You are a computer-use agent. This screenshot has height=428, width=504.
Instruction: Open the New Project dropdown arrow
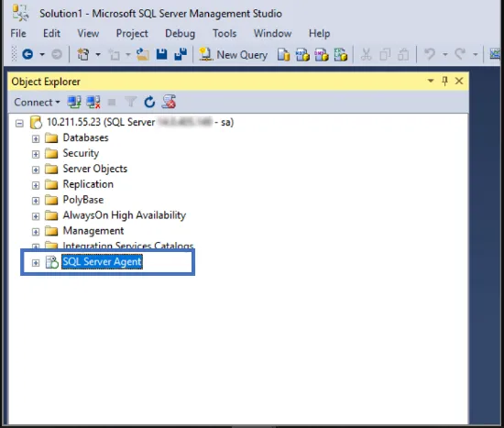point(98,54)
